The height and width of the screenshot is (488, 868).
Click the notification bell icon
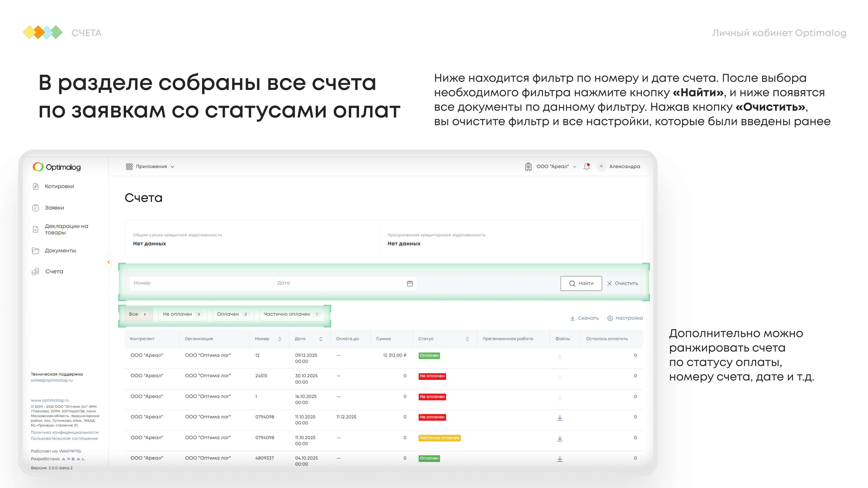coord(587,166)
